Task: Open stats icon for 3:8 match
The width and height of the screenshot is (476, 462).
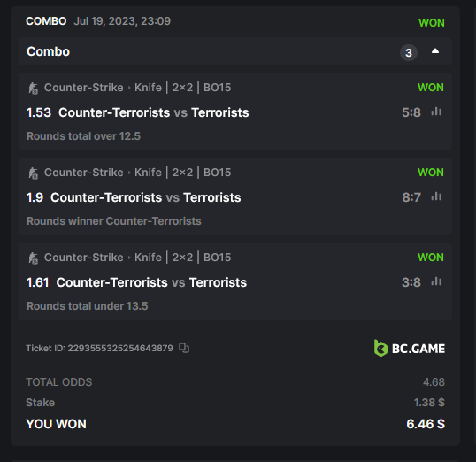Action: click(x=436, y=281)
